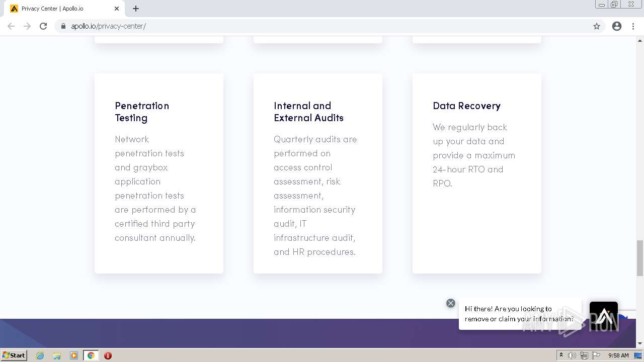Switch to Chrome in the taskbar

click(91, 355)
